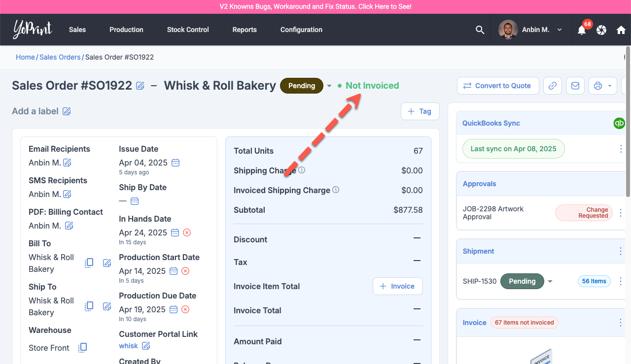Open the search magnifier in top bar
Image resolution: width=631 pixels, height=364 pixels.
tap(480, 30)
